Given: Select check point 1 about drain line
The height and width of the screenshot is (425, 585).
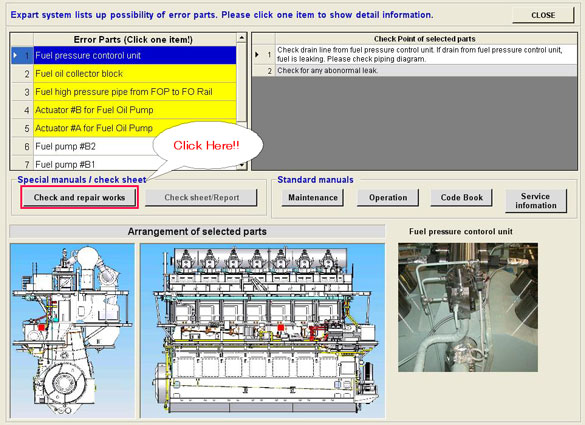Looking at the screenshot, I should pos(426,54).
